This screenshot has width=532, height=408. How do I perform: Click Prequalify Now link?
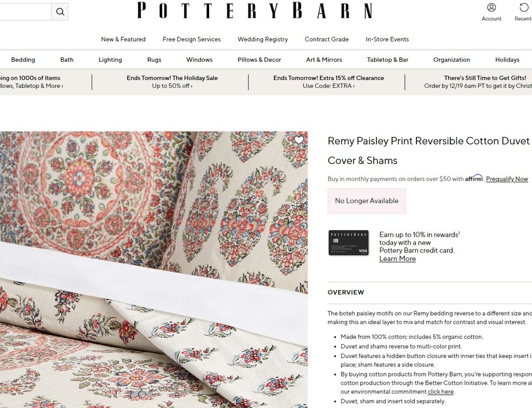tap(507, 178)
